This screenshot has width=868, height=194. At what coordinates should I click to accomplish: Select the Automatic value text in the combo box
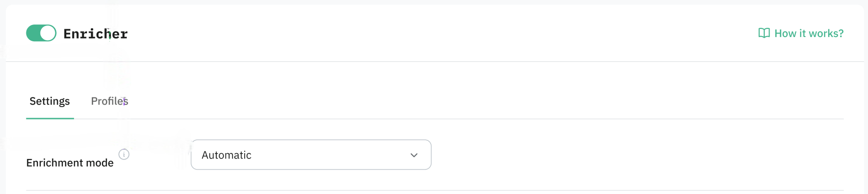226,155
